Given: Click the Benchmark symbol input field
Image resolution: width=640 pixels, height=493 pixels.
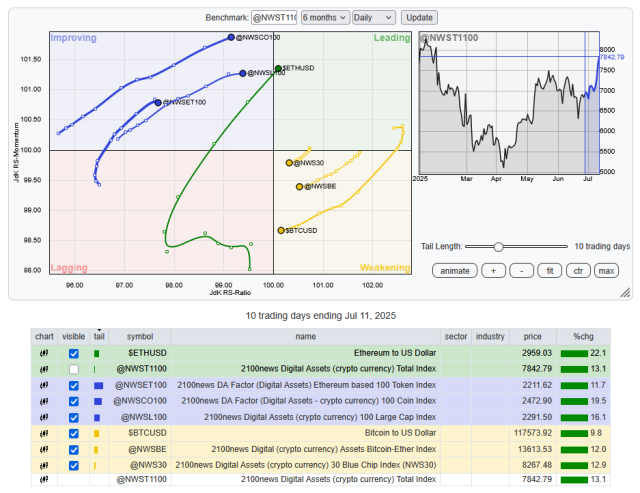Looking at the screenshot, I should click(275, 17).
